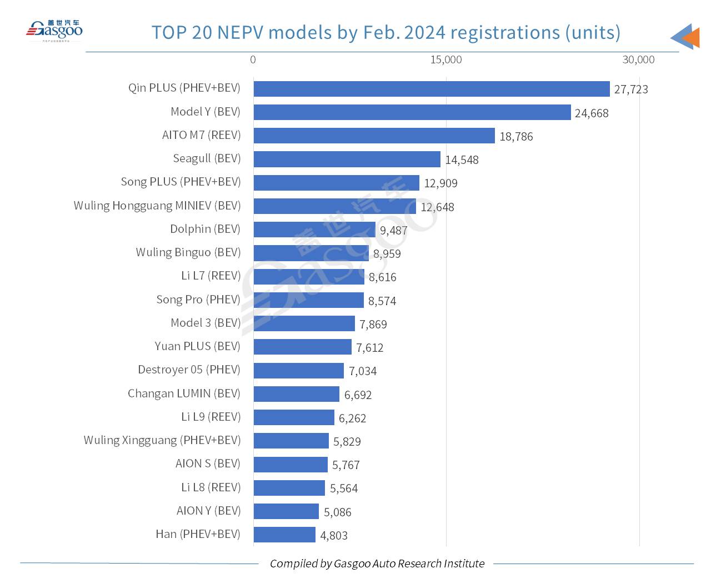Click the value 6,692

pyautogui.click(x=358, y=395)
